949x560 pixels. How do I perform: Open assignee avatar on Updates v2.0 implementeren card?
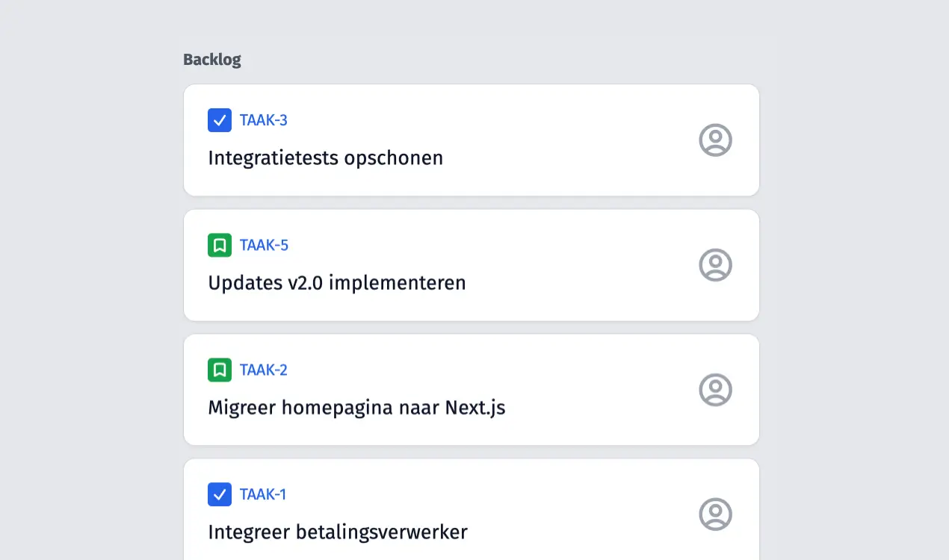click(x=715, y=265)
